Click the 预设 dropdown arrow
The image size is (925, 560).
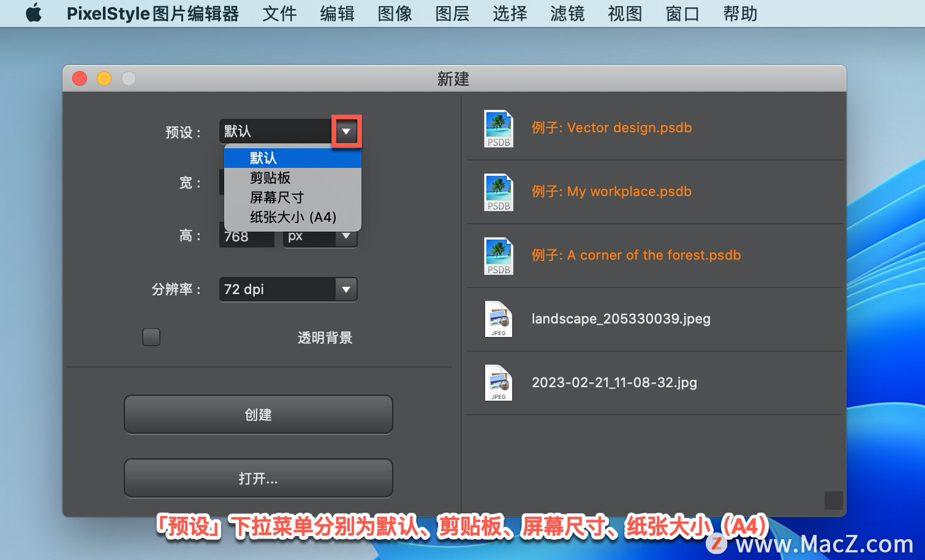pos(346,131)
